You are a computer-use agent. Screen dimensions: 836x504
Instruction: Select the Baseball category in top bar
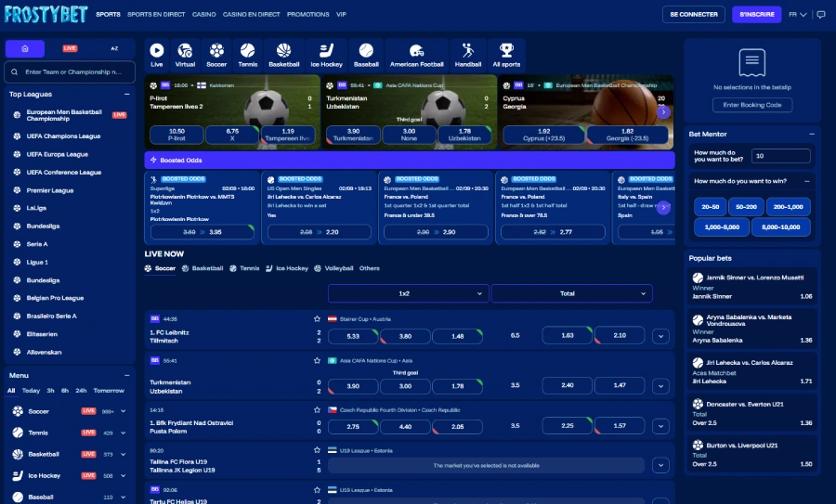pos(366,56)
